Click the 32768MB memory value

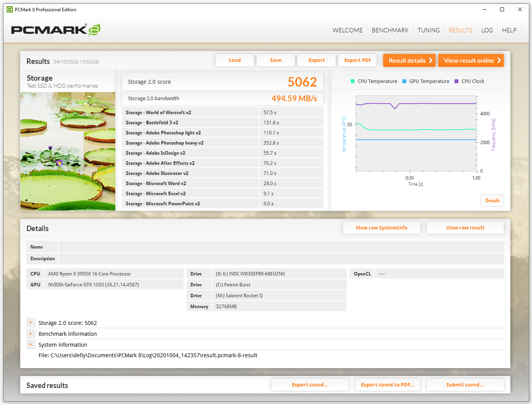[x=279, y=307]
